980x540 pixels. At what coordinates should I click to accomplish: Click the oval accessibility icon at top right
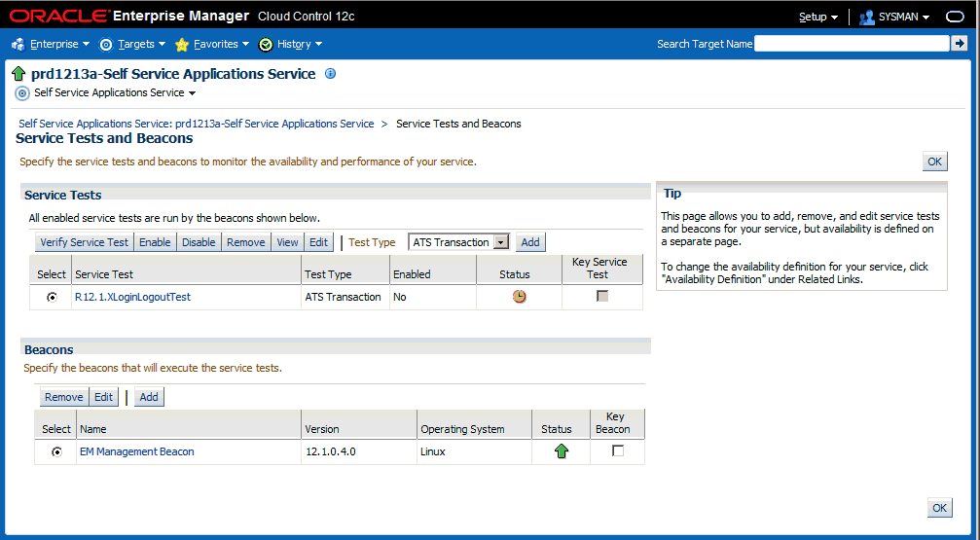955,17
